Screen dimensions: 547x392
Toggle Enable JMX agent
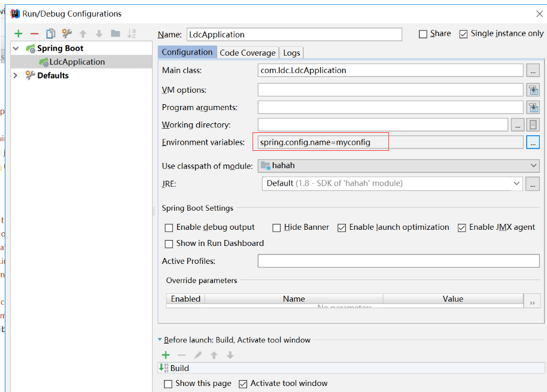[461, 228]
